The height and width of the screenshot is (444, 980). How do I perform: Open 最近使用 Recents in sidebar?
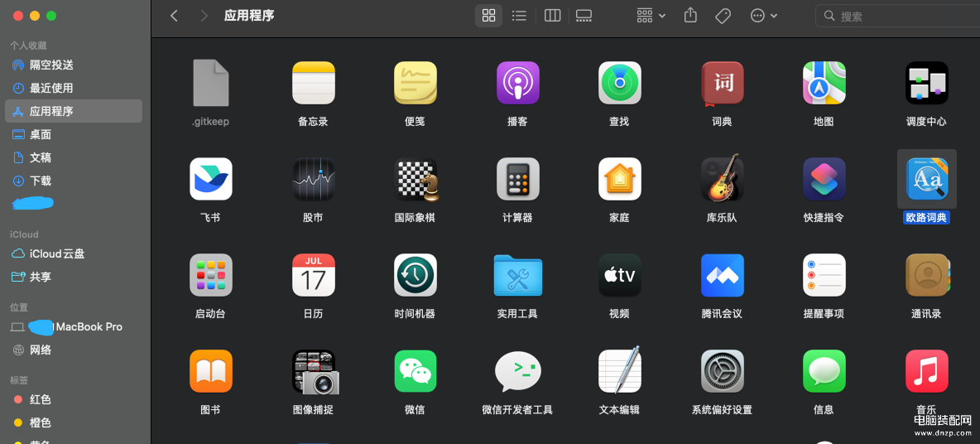(x=74, y=88)
